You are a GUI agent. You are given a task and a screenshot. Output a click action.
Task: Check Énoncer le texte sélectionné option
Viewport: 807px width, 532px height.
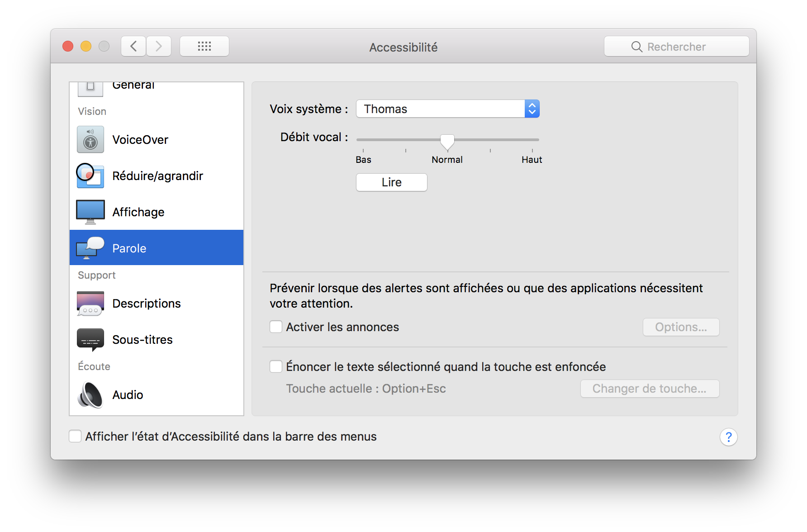pos(275,366)
